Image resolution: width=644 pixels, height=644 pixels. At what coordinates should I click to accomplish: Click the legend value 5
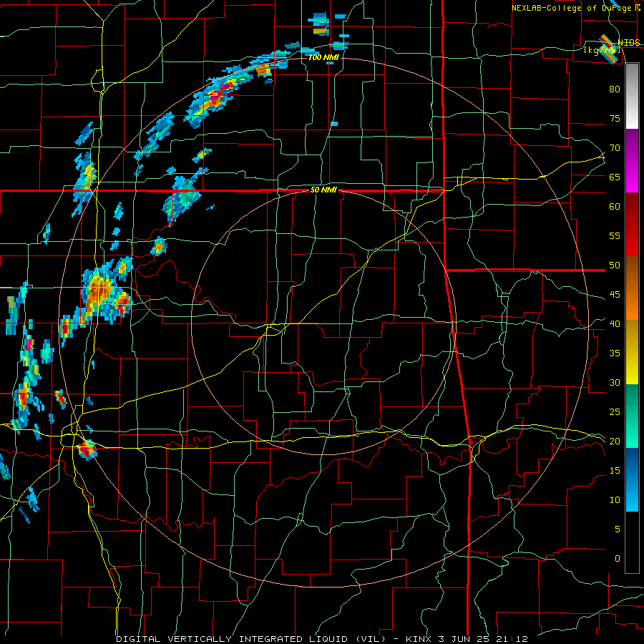[618, 530]
